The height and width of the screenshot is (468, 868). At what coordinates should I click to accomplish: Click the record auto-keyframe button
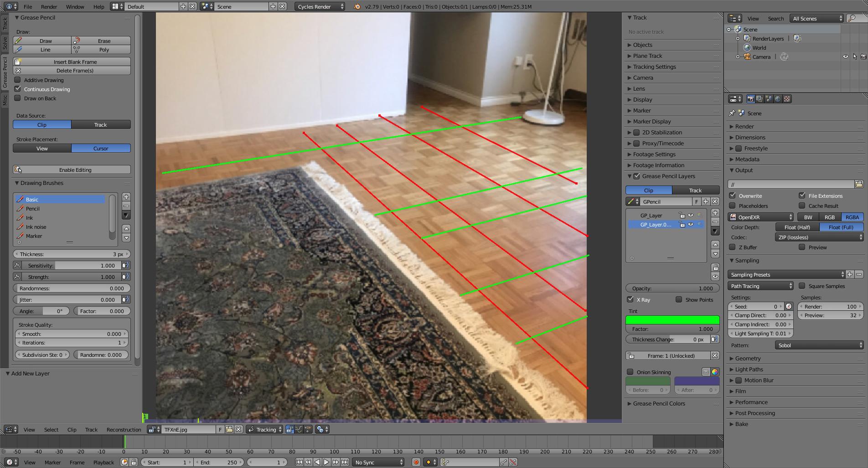(x=416, y=462)
